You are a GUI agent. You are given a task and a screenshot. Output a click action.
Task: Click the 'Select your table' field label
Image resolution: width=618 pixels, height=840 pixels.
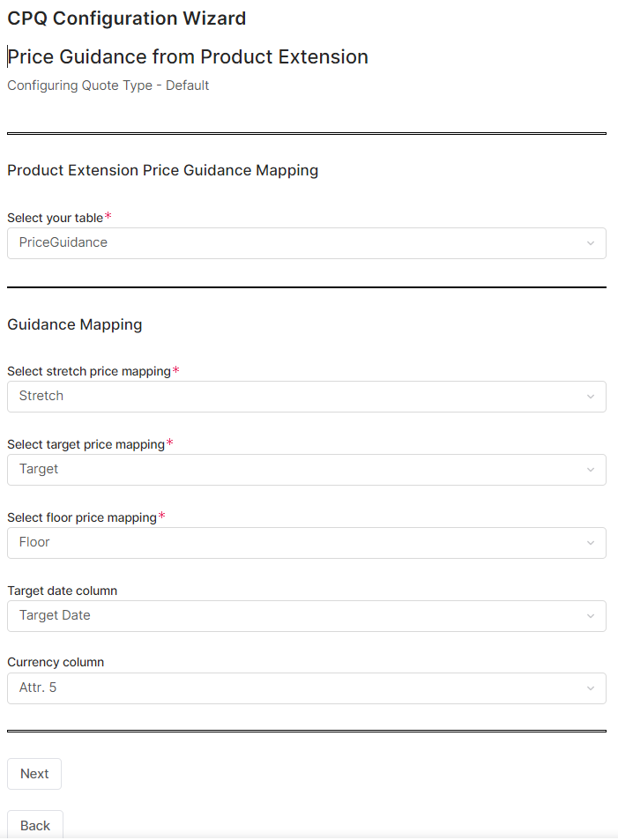(55, 218)
